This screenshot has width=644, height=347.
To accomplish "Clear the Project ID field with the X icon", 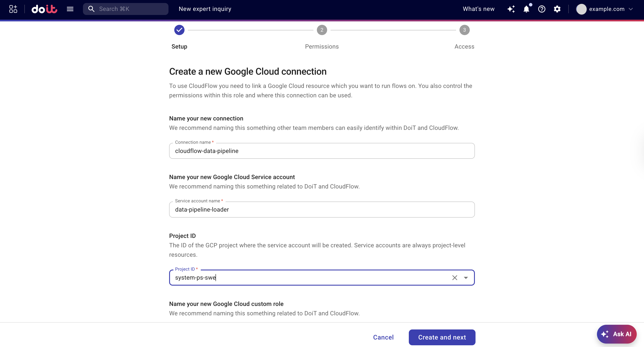I will pos(455,278).
